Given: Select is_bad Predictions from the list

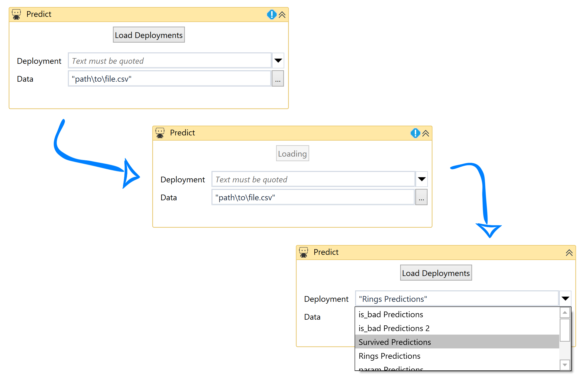Looking at the screenshot, I should [390, 314].
